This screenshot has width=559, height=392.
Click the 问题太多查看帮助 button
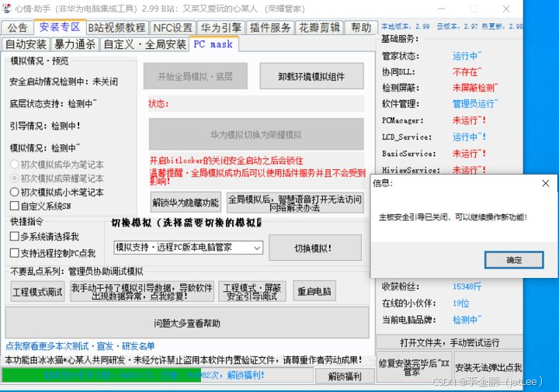(187, 323)
